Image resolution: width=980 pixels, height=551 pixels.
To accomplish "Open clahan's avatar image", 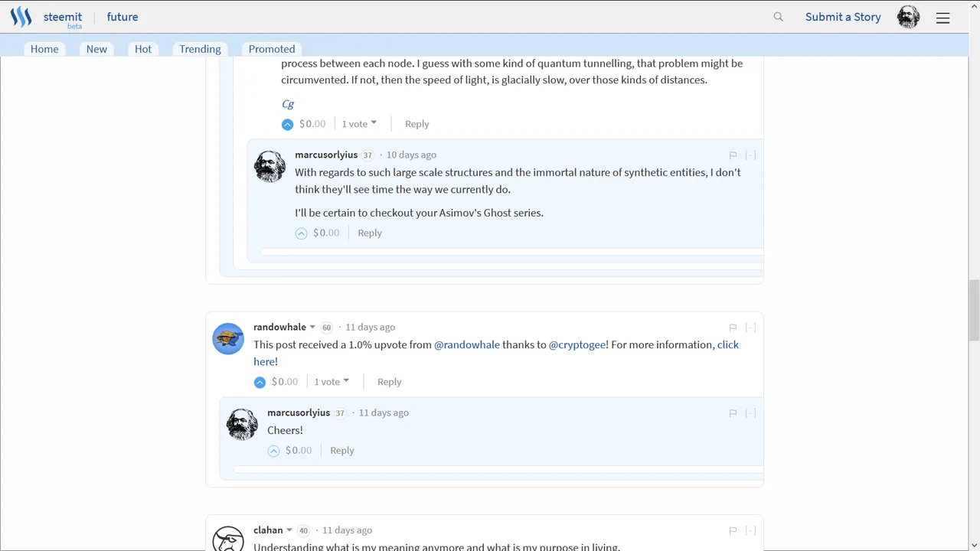I will click(x=228, y=539).
